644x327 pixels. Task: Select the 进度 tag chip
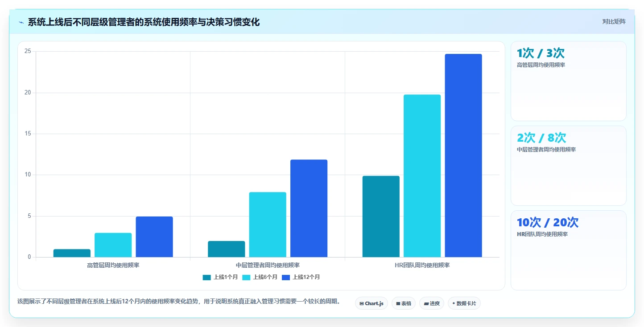click(431, 303)
